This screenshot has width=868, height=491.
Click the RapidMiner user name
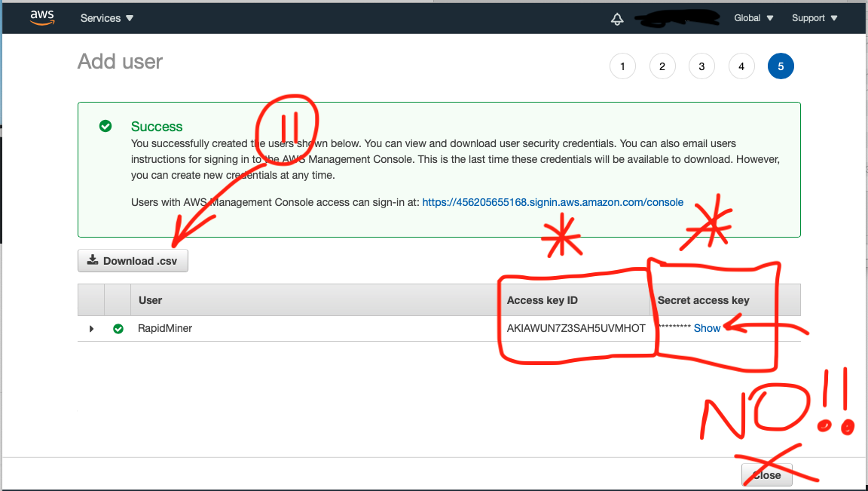(165, 329)
